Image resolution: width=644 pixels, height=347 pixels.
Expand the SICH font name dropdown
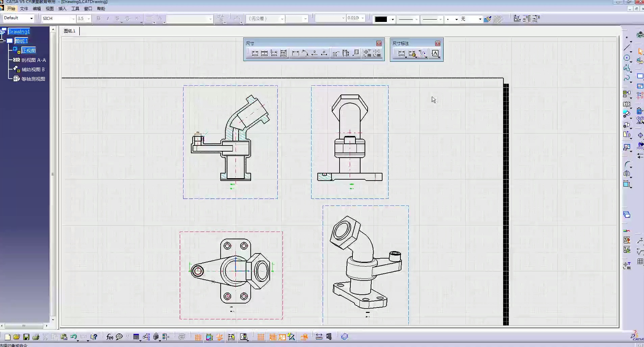tap(73, 19)
